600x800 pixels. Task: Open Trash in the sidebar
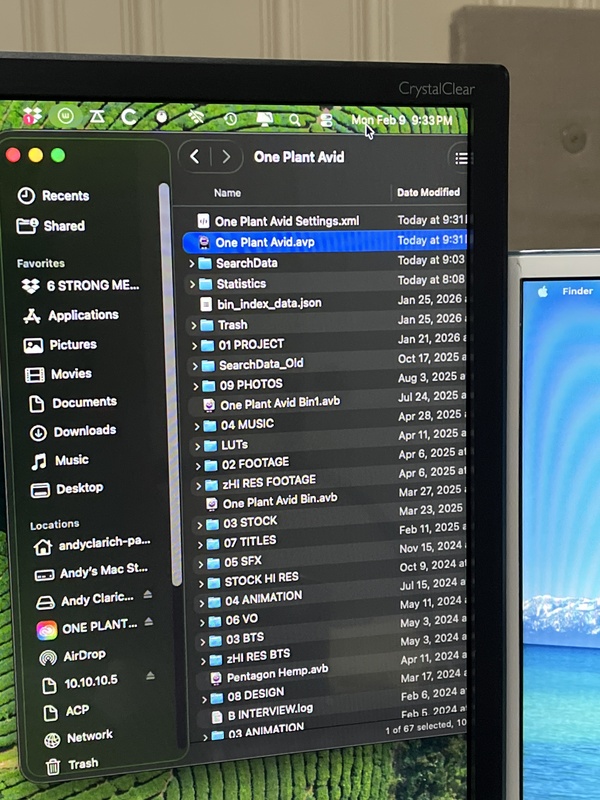(82, 764)
